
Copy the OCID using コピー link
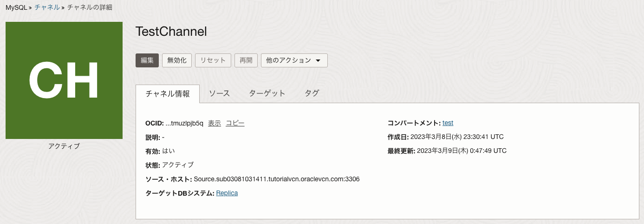click(235, 123)
